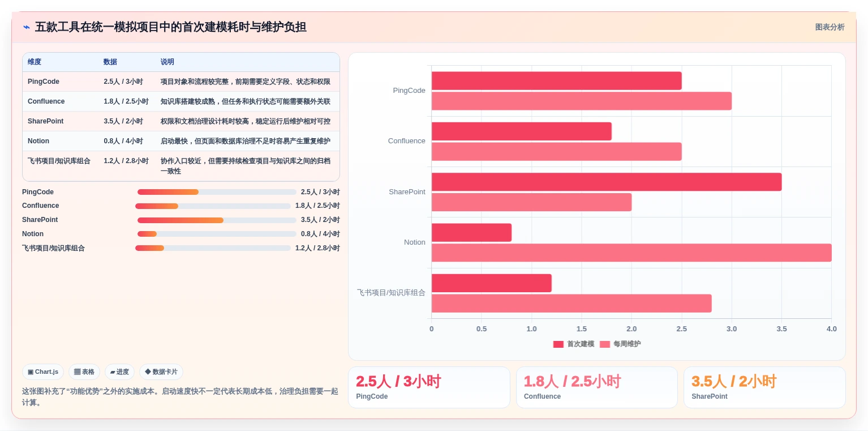Click the PingCode description 项目对象和流程较完整 cell
868x431 pixels.
246,82
